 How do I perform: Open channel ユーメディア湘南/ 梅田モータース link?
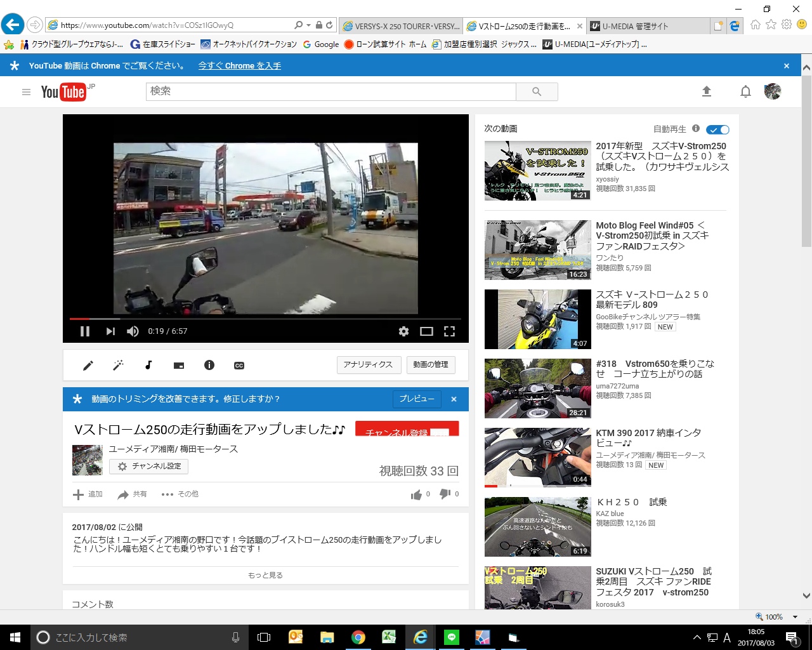pyautogui.click(x=173, y=449)
